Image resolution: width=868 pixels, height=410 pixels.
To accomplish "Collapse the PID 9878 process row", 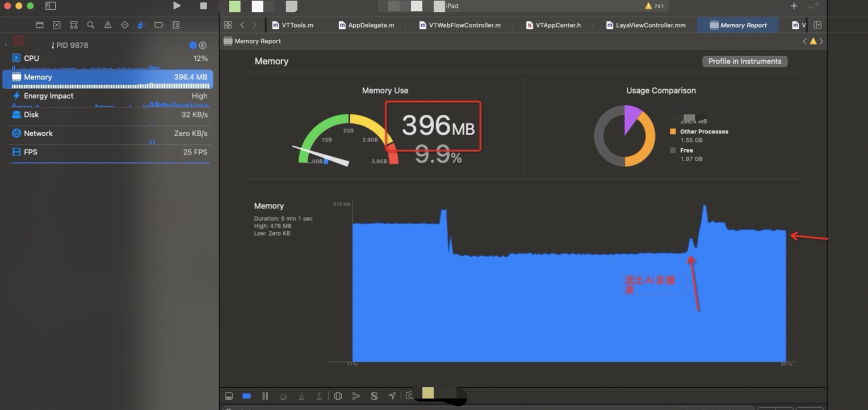I will (x=6, y=45).
